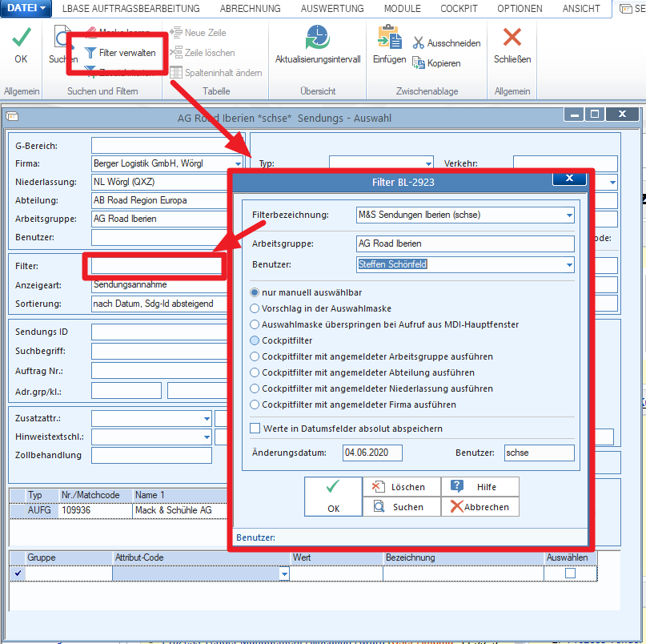
Task: Enable Werte in Datumsfelder absolut abspeichern
Action: point(255,429)
